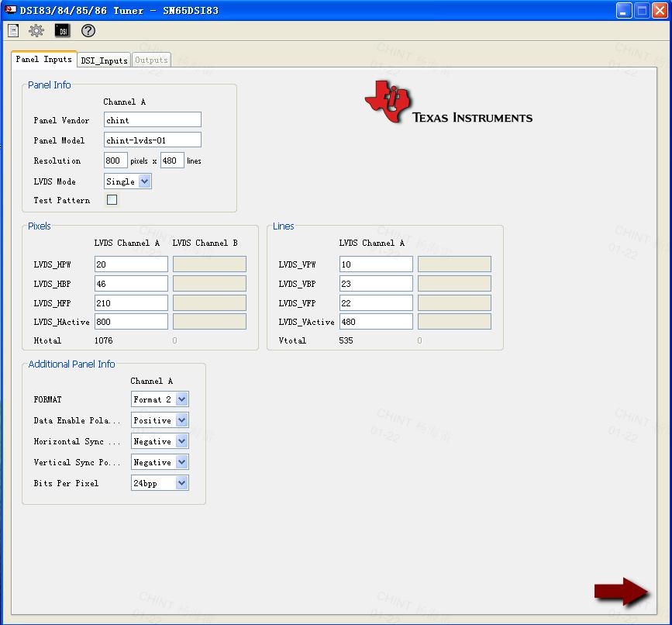The height and width of the screenshot is (625, 672).
Task: Maximize the Tuner window
Action: click(642, 10)
